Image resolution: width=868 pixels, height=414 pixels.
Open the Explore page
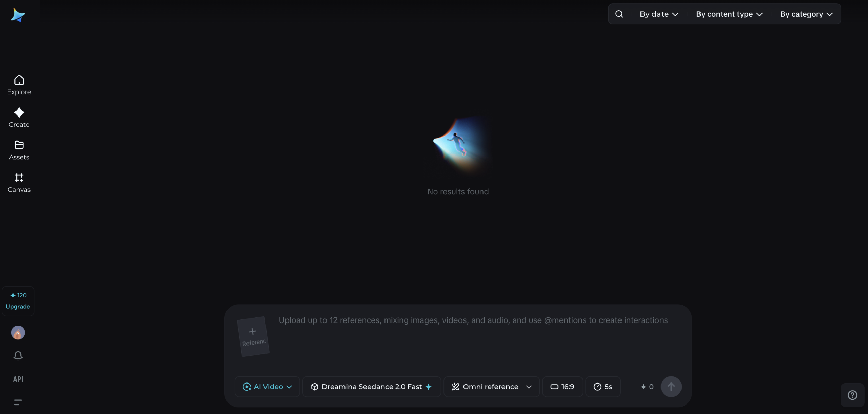click(19, 85)
